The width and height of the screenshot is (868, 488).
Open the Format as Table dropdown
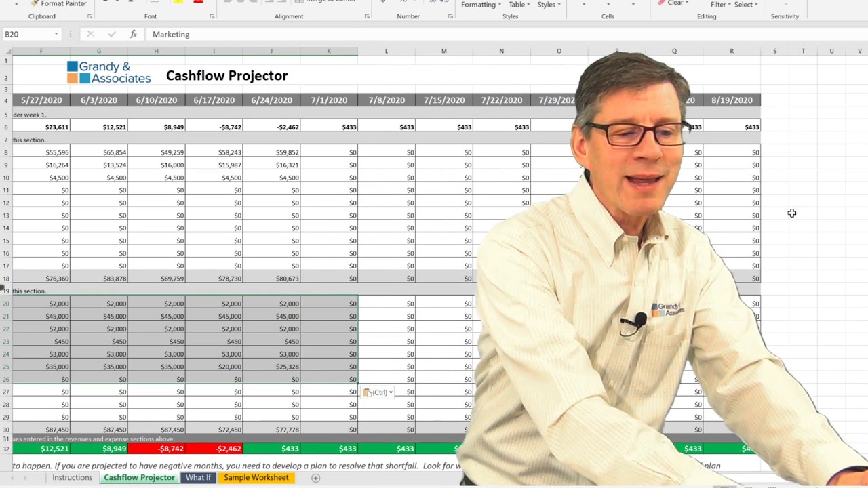519,4
